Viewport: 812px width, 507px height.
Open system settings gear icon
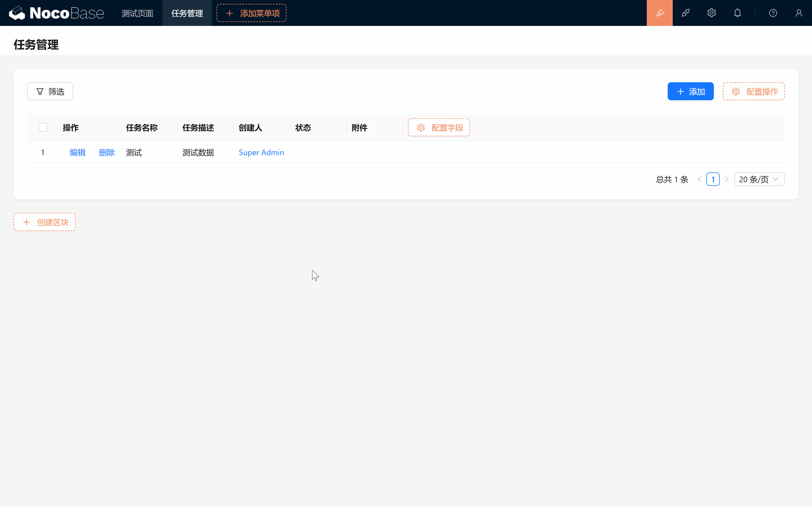(711, 13)
